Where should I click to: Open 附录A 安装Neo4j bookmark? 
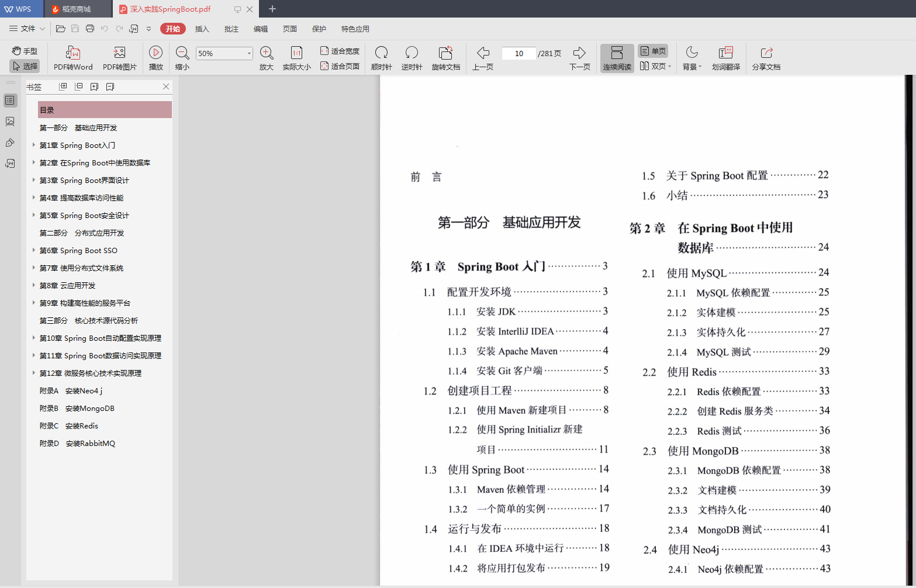point(71,390)
